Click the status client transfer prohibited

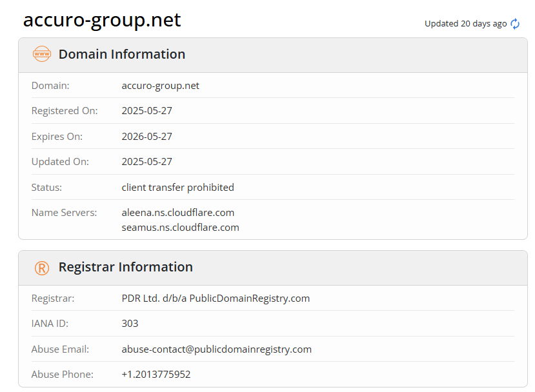pos(177,188)
